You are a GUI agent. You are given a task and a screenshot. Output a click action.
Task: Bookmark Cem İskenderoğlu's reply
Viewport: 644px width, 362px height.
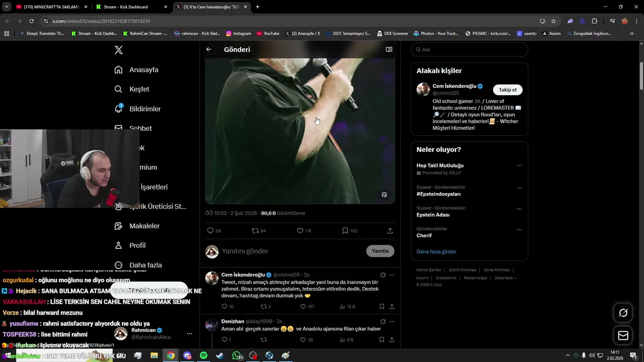(382, 306)
